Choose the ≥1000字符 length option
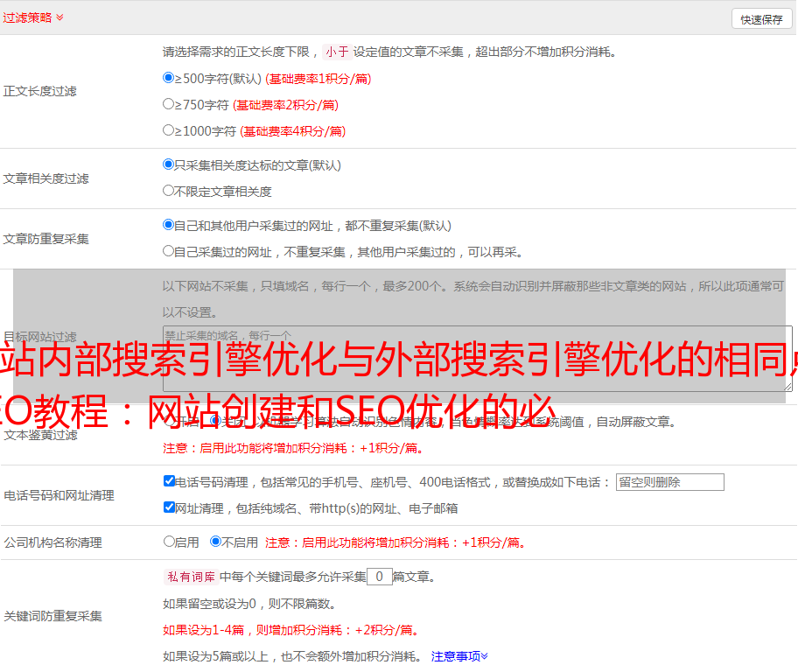The height and width of the screenshot is (672, 798). (x=169, y=130)
